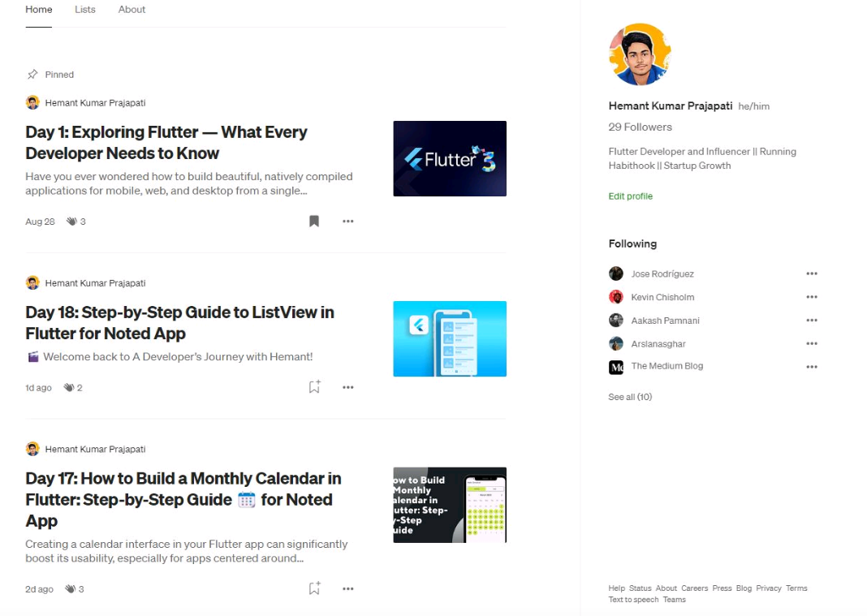867x616 pixels.
Task: Remove bookmark on the Day 1 Flutter article
Action: [314, 222]
